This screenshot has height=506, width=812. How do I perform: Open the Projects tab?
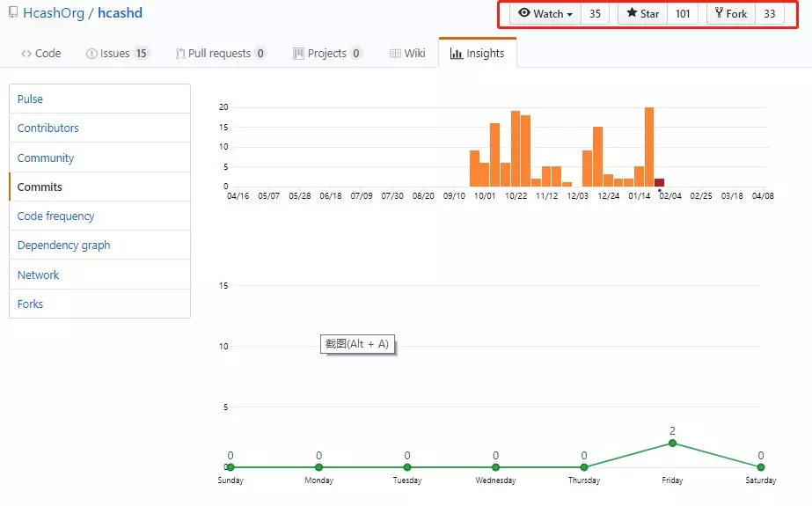click(x=327, y=54)
